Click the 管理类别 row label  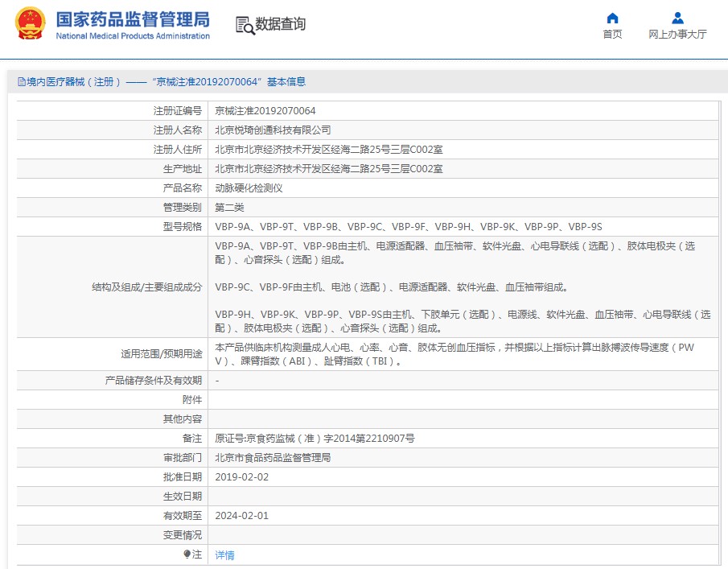pyautogui.click(x=183, y=207)
